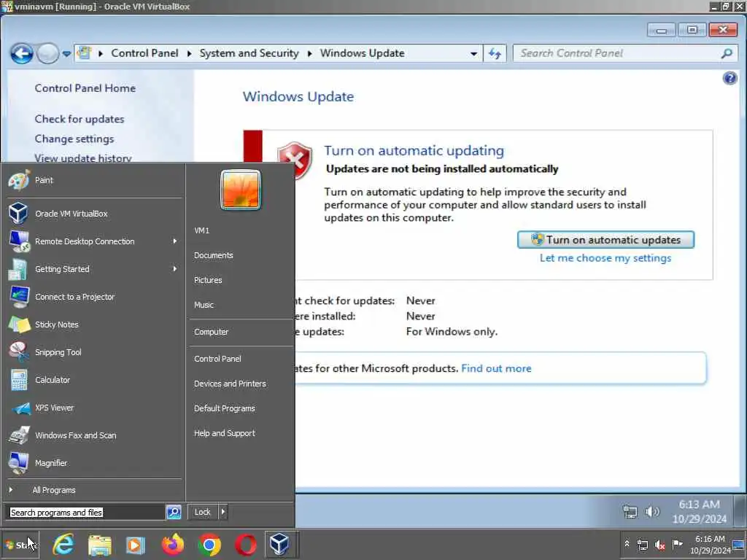Screen dimensions: 747x560
Task: Open XPS Viewer
Action: 94,408
